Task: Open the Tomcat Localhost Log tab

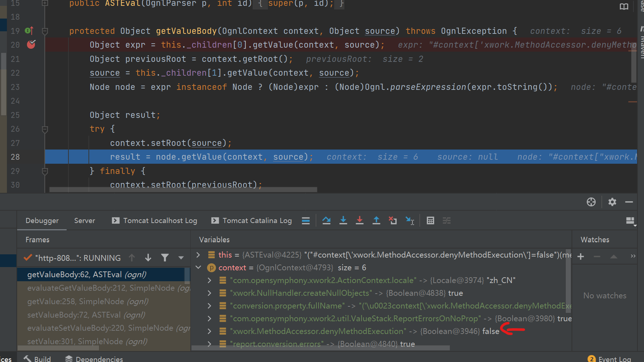Action: [154, 220]
